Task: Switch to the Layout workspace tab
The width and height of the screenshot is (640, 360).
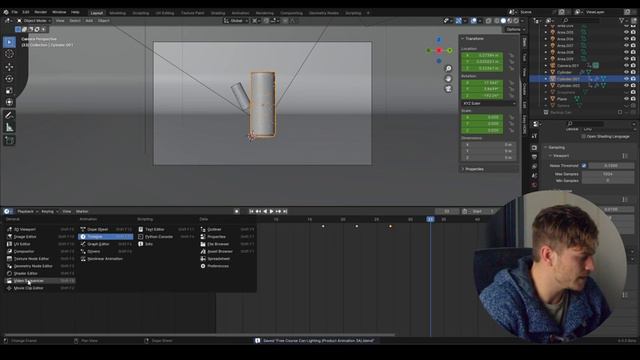Action: [x=97, y=13]
